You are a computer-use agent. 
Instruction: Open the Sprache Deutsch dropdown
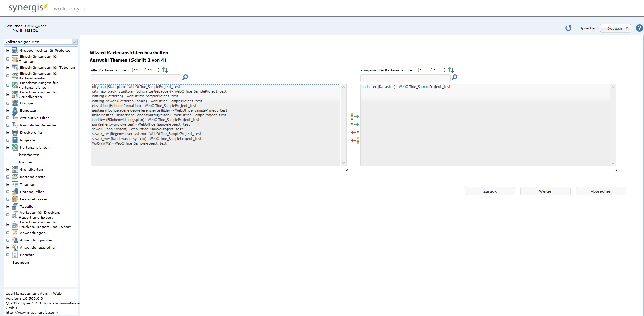[x=615, y=28]
